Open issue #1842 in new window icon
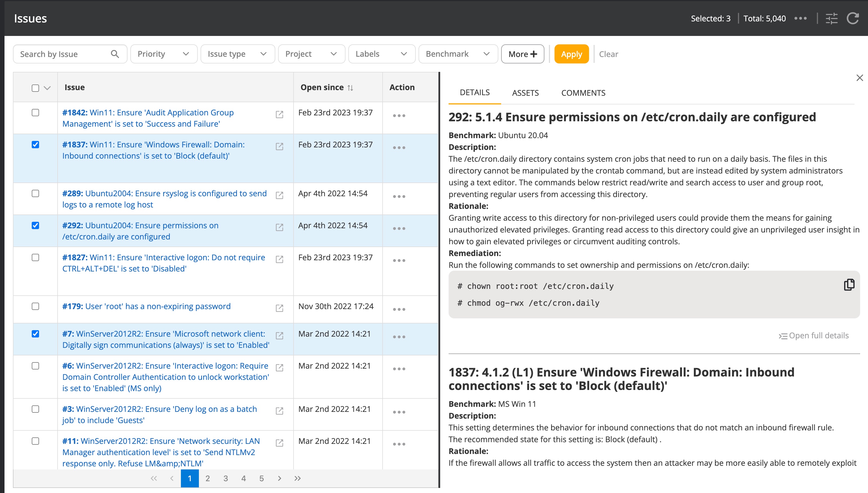868x493 pixels. (280, 115)
